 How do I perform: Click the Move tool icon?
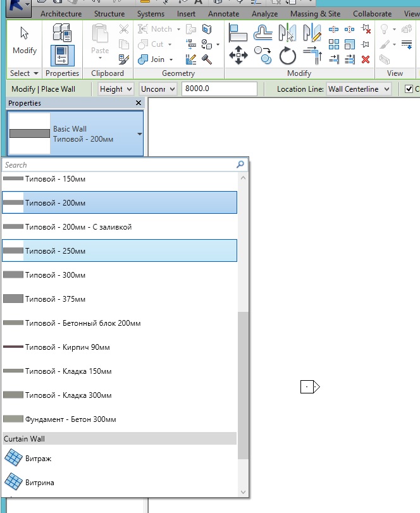pyautogui.click(x=238, y=56)
